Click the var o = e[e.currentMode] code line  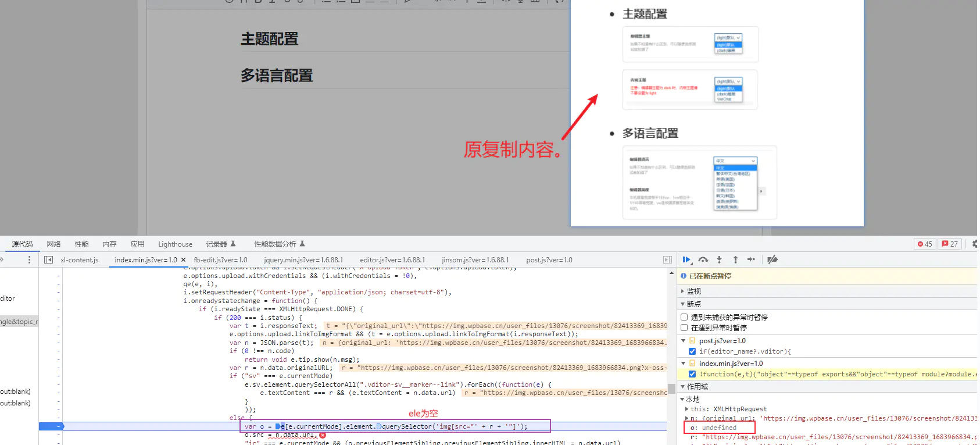[387, 426]
